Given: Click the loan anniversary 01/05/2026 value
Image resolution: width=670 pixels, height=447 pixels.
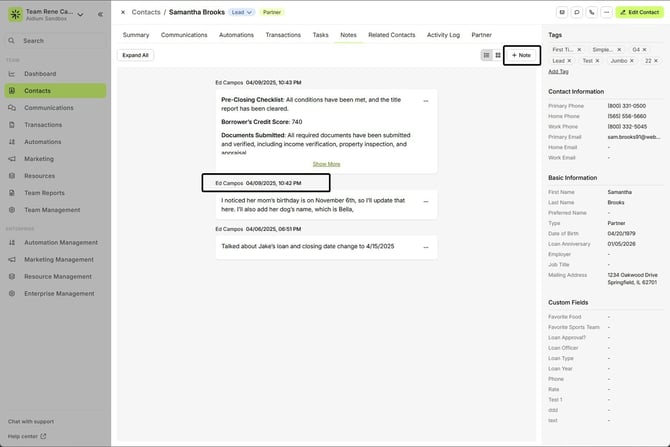Looking at the screenshot, I should tap(622, 244).
